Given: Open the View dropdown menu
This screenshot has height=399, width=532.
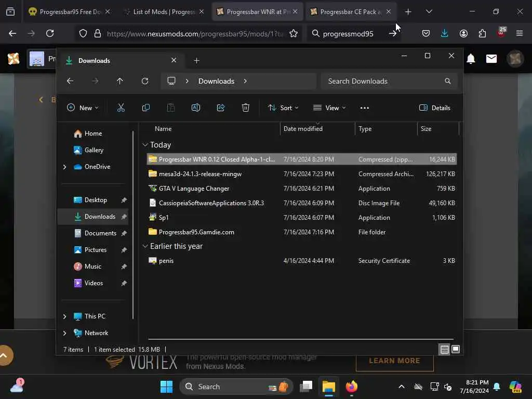Looking at the screenshot, I should (329, 108).
